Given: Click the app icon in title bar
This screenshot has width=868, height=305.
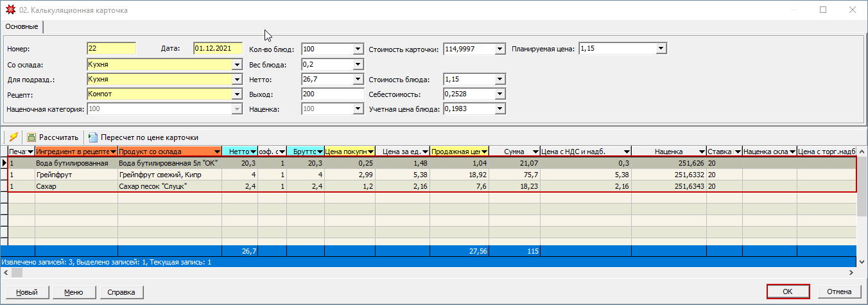Looking at the screenshot, I should coord(10,10).
